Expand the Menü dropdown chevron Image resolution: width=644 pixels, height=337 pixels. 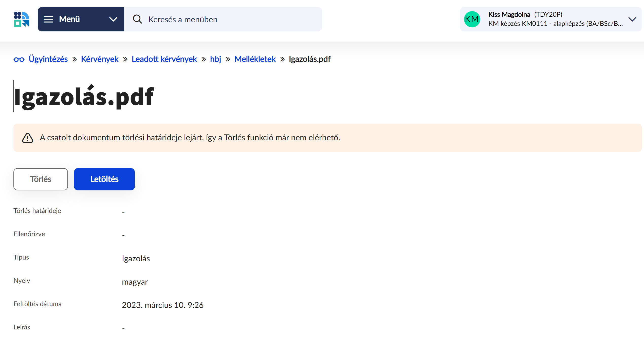113,19
